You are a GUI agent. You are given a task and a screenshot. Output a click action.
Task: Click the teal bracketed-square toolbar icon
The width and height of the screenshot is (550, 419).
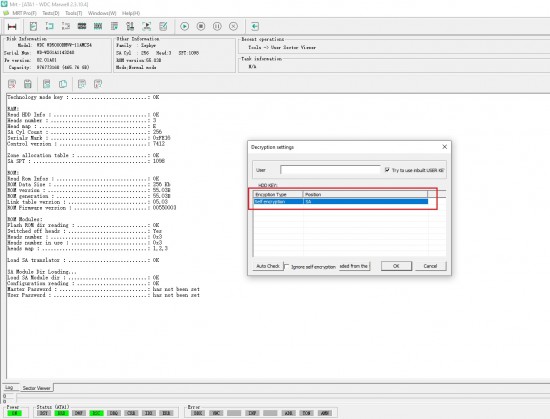point(49,26)
